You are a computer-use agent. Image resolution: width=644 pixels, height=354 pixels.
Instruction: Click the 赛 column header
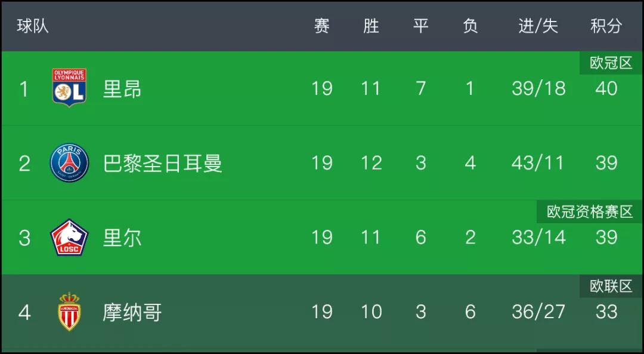click(x=321, y=26)
